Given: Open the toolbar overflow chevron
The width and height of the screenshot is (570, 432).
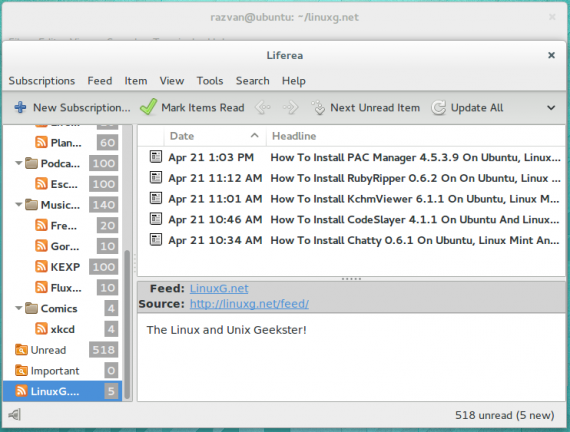Looking at the screenshot, I should coord(551,108).
